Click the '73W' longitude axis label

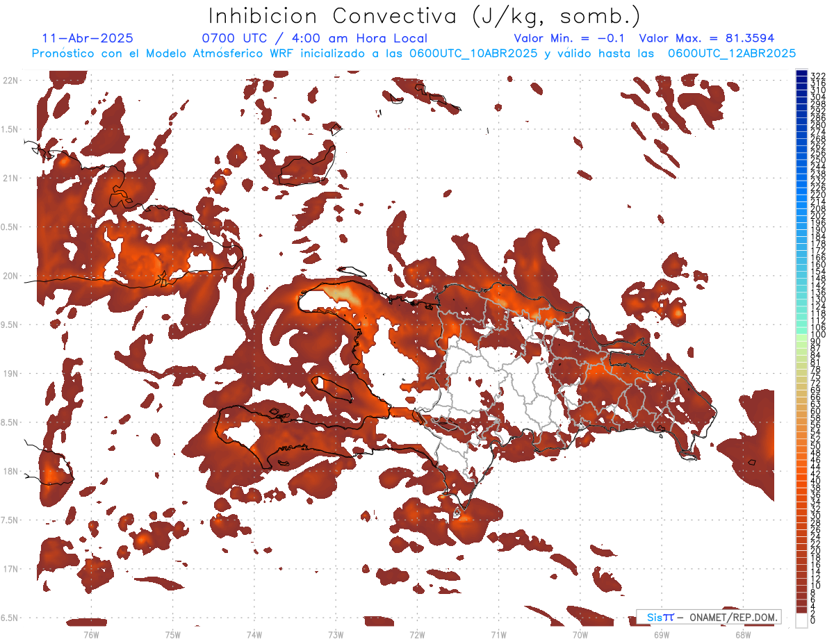pos(336,634)
